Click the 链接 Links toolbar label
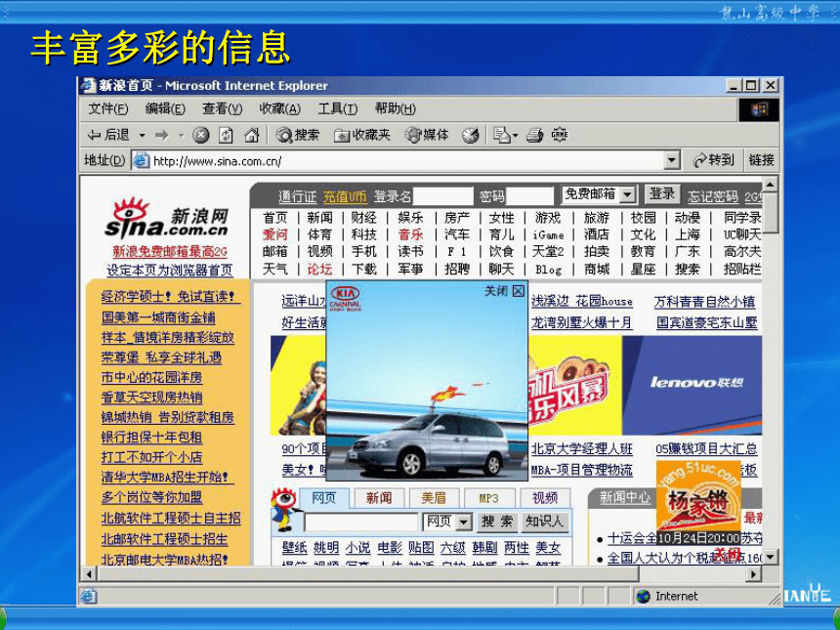This screenshot has height=630, width=840. pos(761,160)
